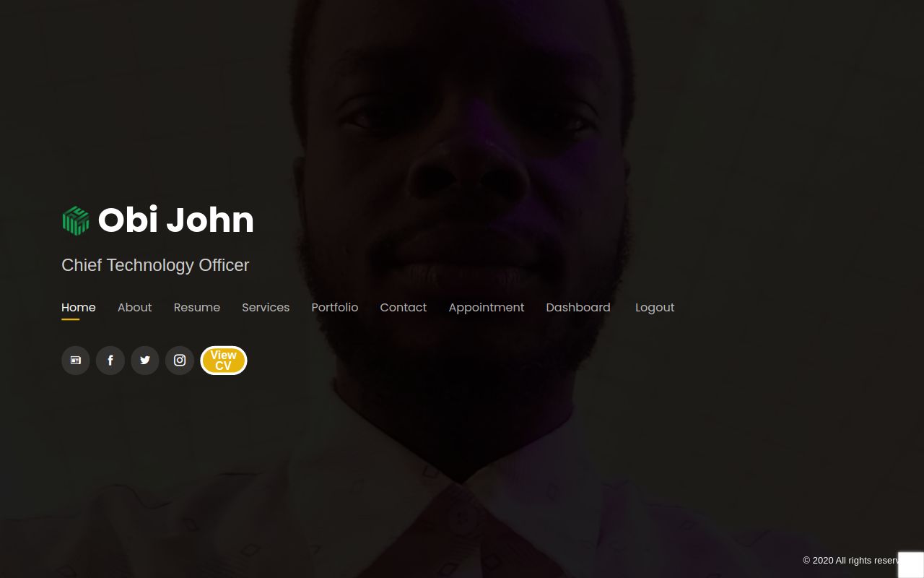
Task: Open the Twitter bird icon link
Action: 145,361
